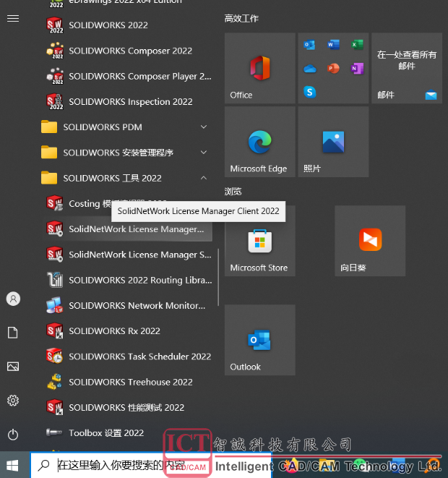448x478 pixels.
Task: Open the Outlook tile
Action: [x=260, y=340]
